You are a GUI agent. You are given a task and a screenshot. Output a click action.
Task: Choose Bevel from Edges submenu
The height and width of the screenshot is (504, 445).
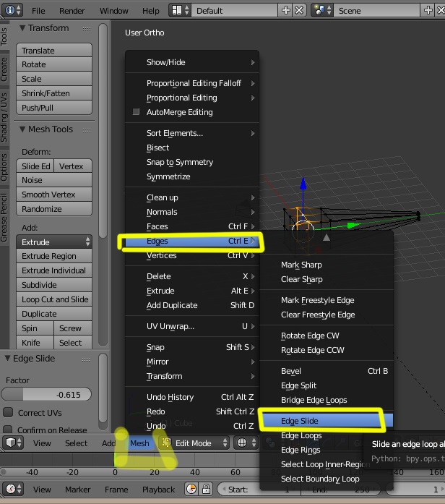[327, 371]
